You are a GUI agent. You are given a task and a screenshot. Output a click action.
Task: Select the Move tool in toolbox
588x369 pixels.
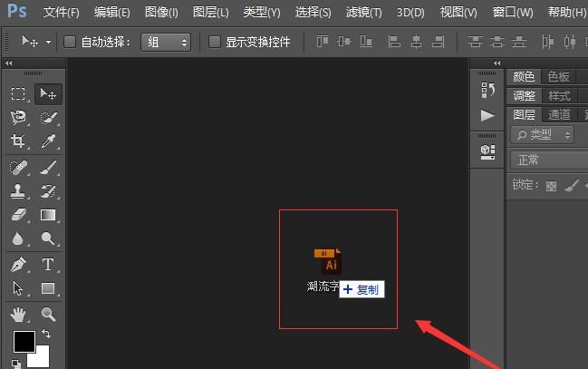click(x=48, y=93)
